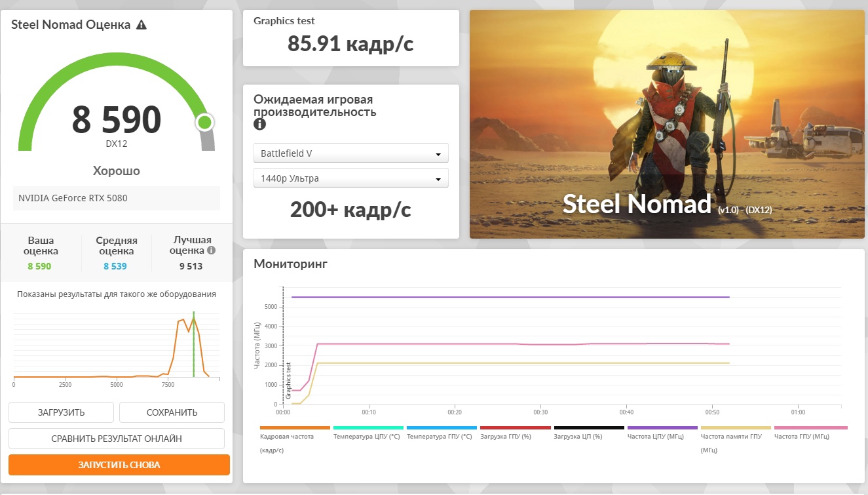
Task: Click the 200+ кадр/с estimated performance value
Action: point(351,209)
